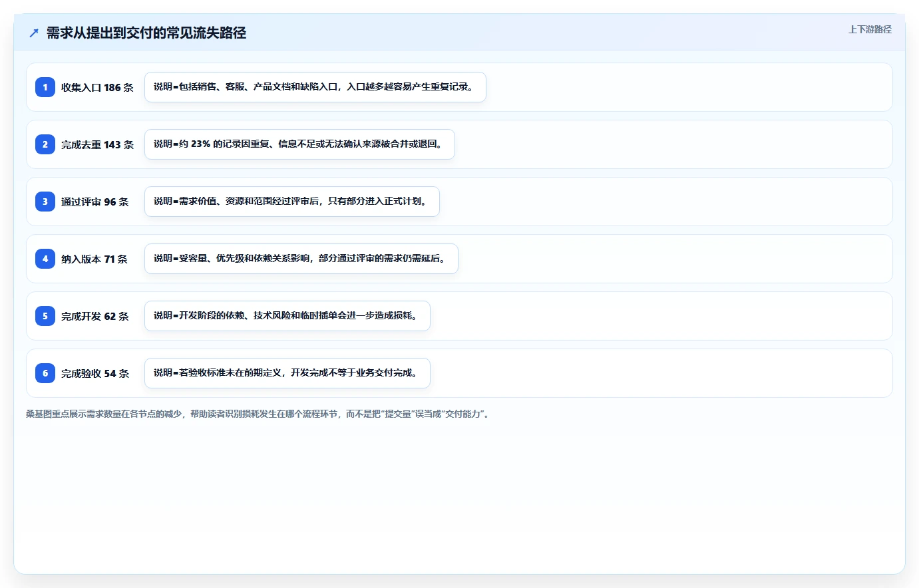919x588 pixels.
Task: Click the title 需求从提出到交付的常见流失路径
Action: (146, 33)
